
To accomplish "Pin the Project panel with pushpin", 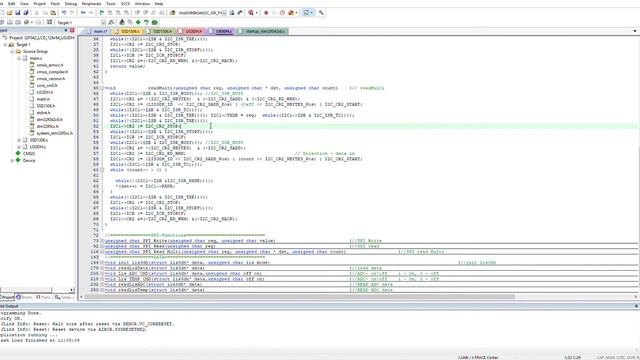I will pos(66,31).
